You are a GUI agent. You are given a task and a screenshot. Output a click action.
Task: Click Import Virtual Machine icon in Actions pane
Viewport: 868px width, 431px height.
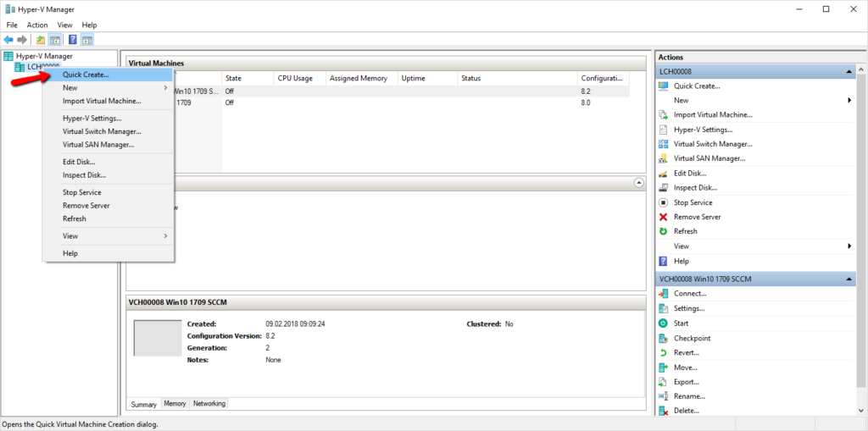(663, 115)
